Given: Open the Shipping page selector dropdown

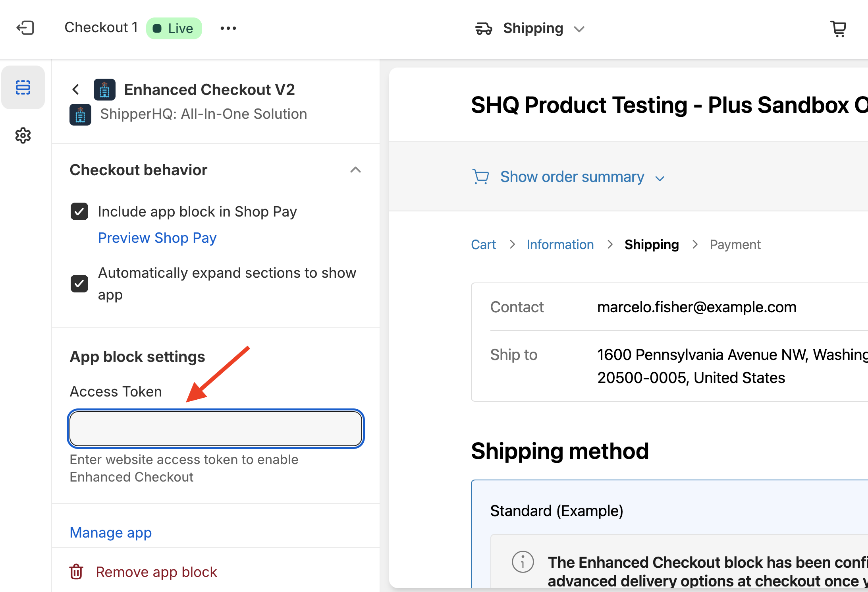Looking at the screenshot, I should pos(530,29).
